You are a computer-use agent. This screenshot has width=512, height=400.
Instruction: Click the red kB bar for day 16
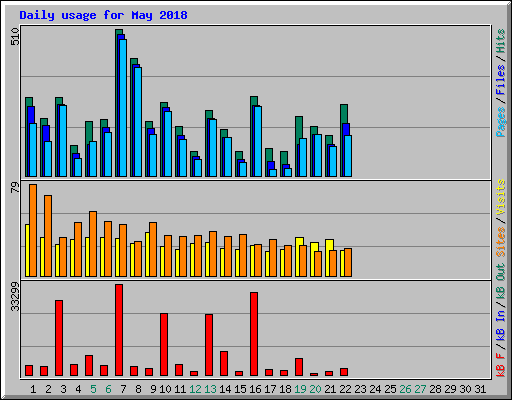254,334
